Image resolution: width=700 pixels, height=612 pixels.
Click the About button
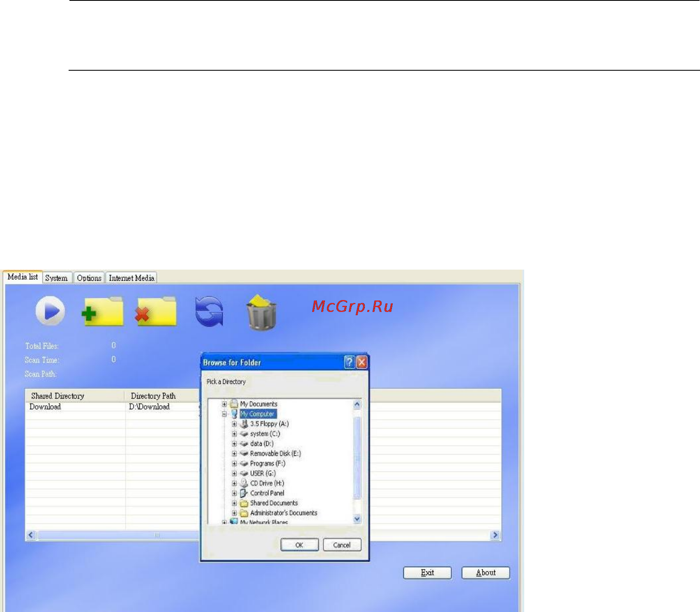coord(486,573)
